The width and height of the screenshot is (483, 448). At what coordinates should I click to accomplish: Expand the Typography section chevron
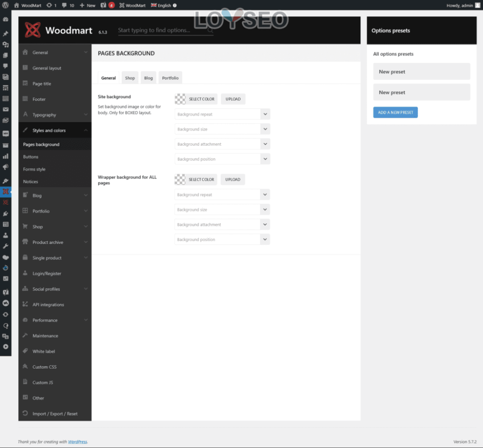85,114
